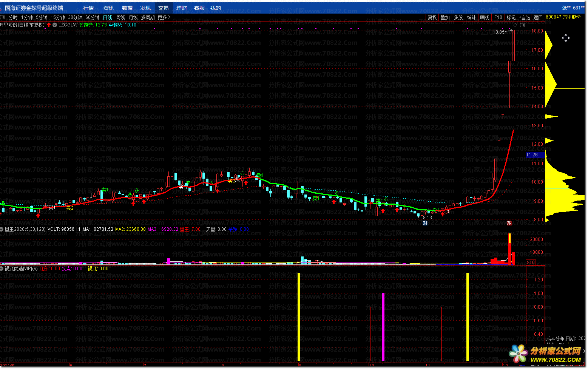Toggle left sidebar panel icon
Screen dimensions: 588x369
(3, 17)
